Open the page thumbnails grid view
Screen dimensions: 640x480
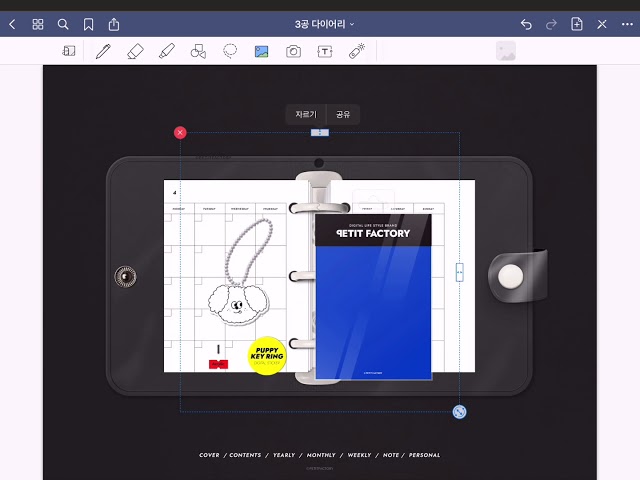coord(38,24)
